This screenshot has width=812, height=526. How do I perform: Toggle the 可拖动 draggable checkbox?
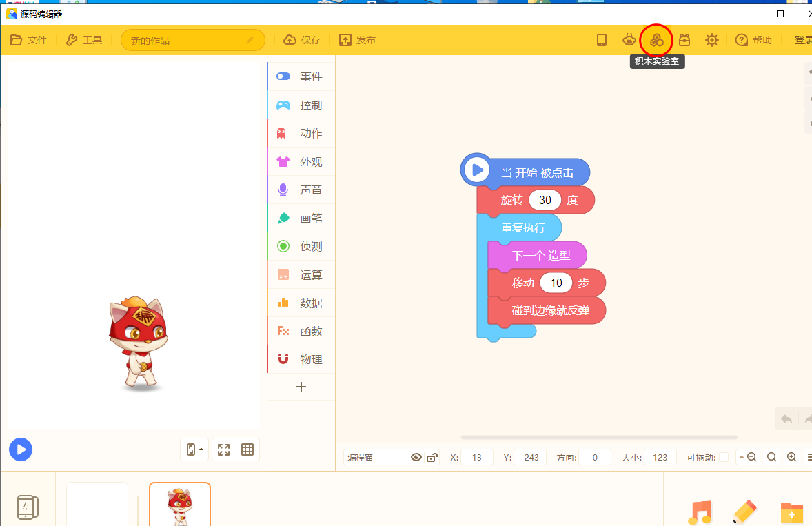pyautogui.click(x=724, y=457)
